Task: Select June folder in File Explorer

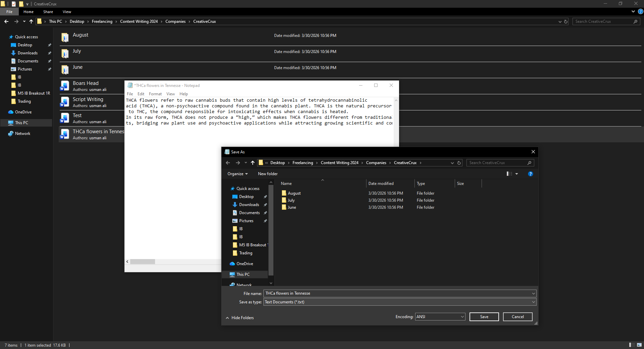Action: pos(350,69)
